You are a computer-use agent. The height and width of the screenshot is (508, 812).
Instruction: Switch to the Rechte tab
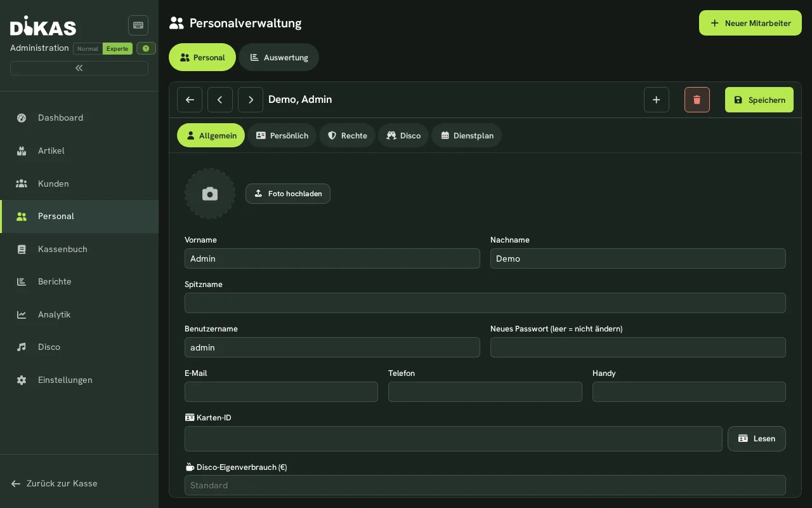pos(347,135)
